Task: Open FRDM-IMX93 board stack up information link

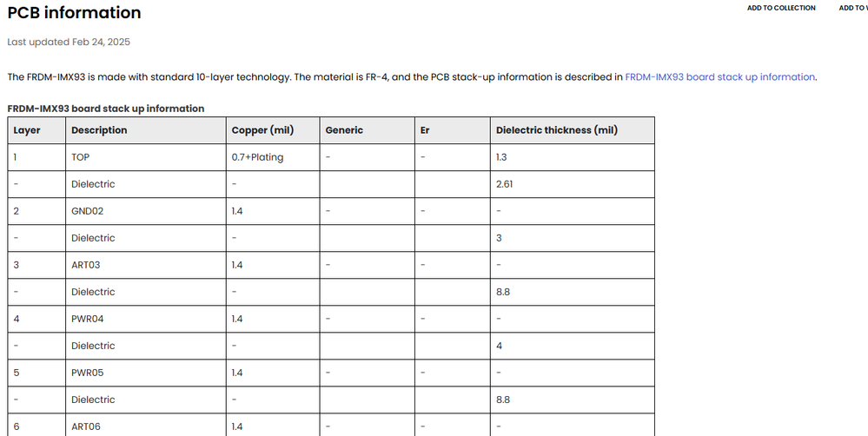Action: pyautogui.click(x=719, y=77)
